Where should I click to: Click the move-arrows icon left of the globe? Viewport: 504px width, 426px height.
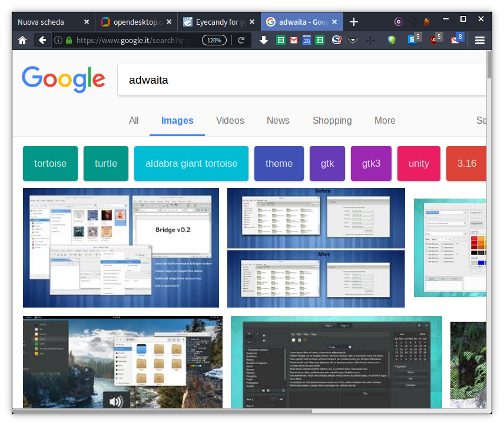[370, 40]
